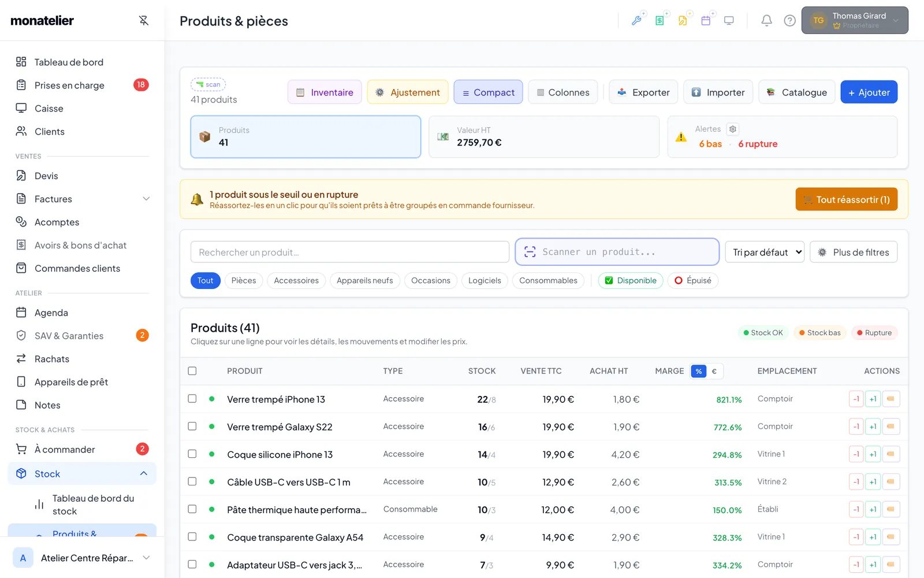Check the Verre trempé iPhone 13 row checkbox
The height and width of the screenshot is (578, 924).
pyautogui.click(x=192, y=399)
